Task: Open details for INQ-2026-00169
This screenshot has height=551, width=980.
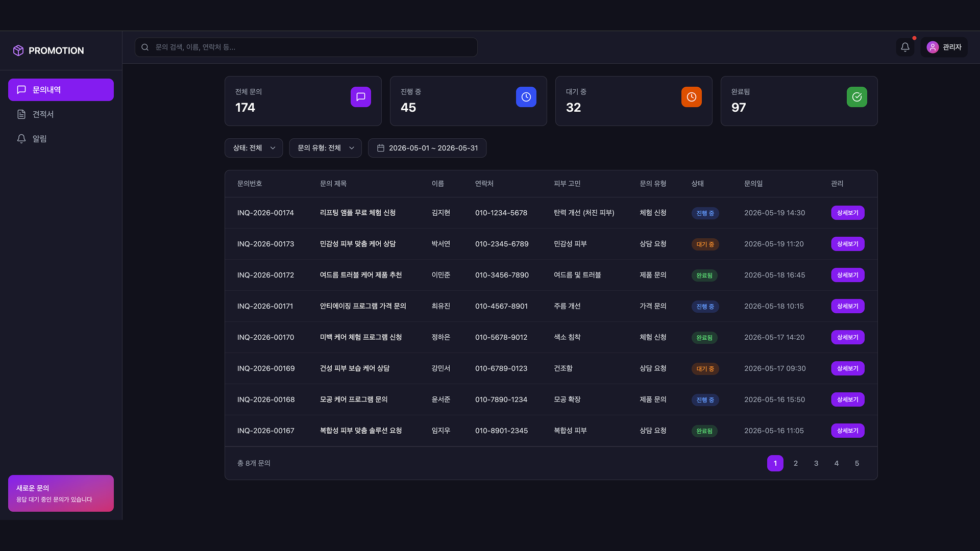Action: pyautogui.click(x=848, y=368)
